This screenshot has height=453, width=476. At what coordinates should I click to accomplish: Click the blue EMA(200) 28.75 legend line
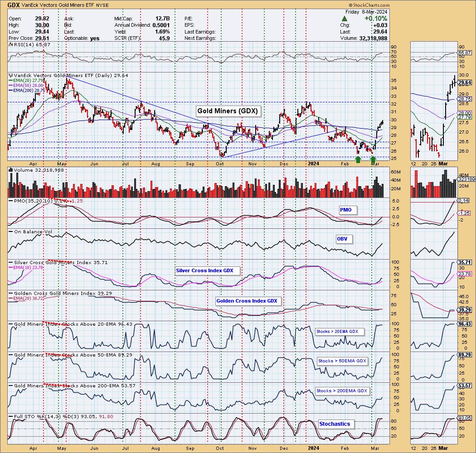(27, 91)
